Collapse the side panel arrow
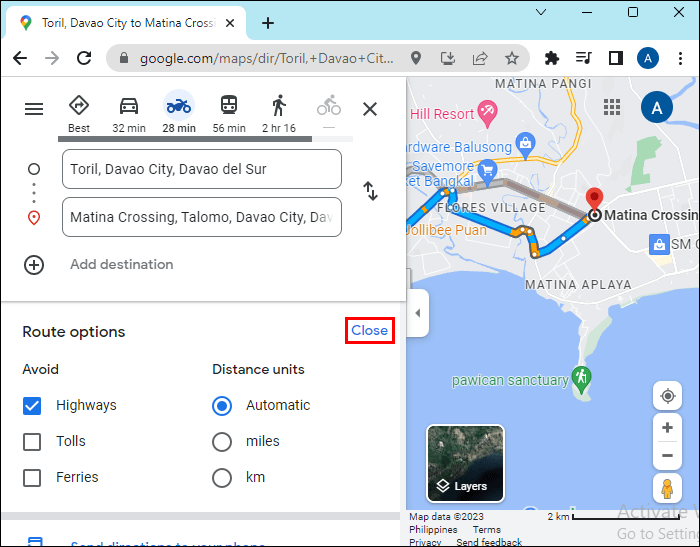Image resolution: width=700 pixels, height=547 pixels. tap(418, 313)
